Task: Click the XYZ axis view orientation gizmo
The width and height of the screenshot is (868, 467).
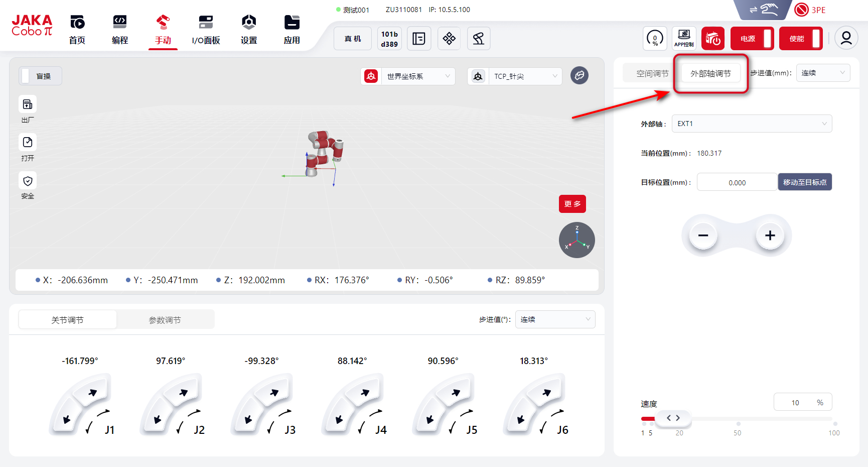Action: pos(576,240)
